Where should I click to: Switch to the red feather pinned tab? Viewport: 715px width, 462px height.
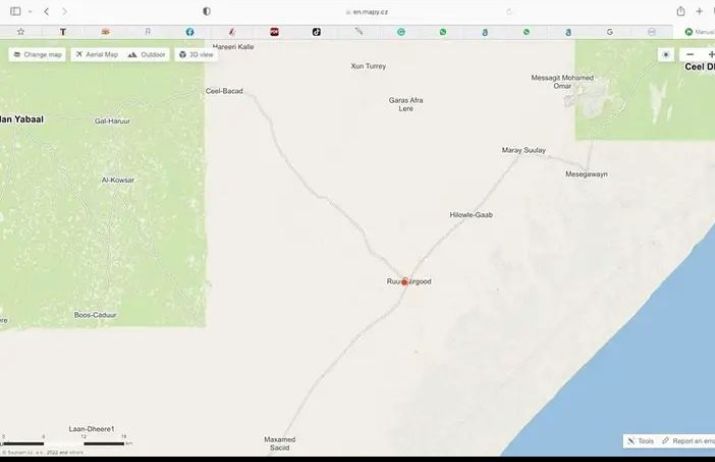click(x=232, y=31)
